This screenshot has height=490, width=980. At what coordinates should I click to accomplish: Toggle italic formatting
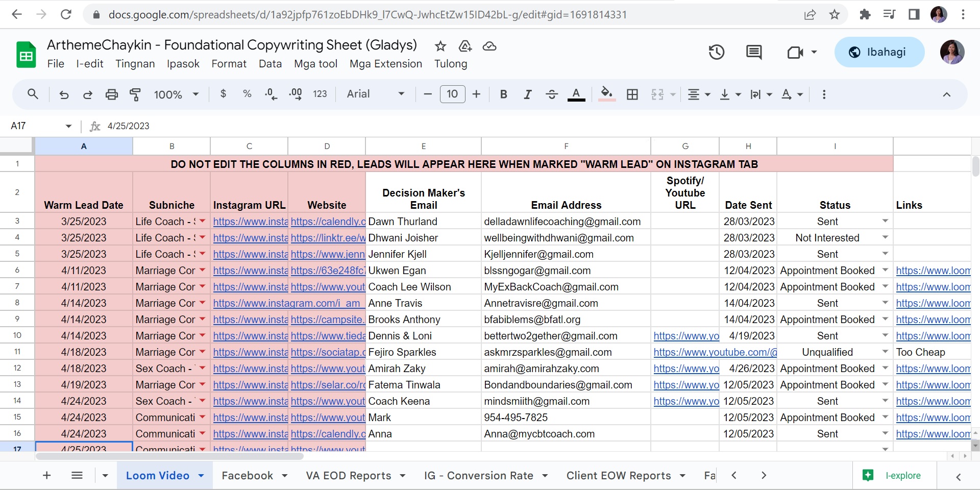(527, 94)
